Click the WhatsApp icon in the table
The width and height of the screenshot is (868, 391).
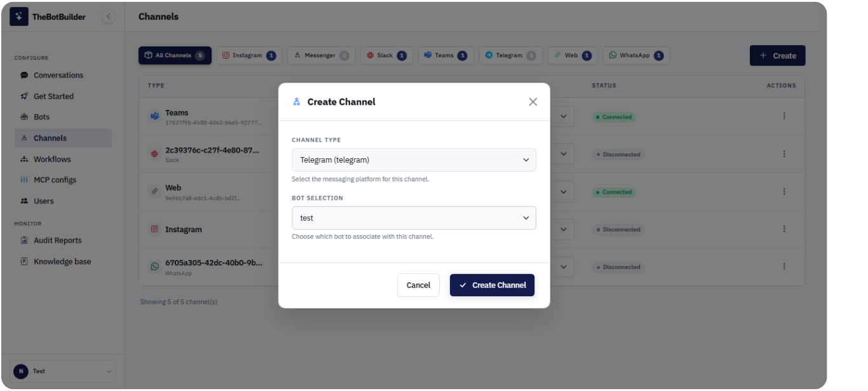coord(154,266)
